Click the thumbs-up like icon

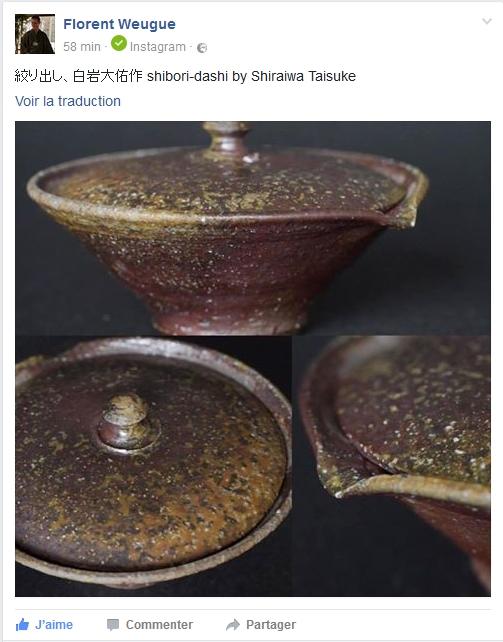coord(22,625)
